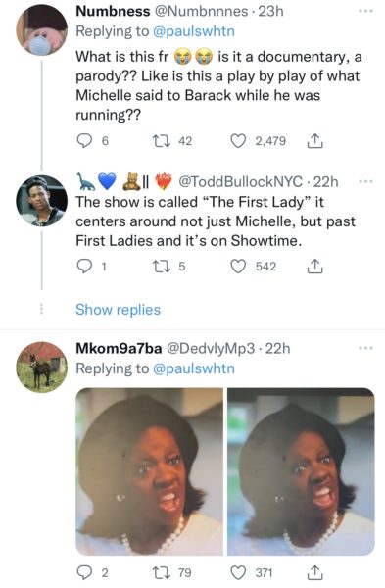Like the tweet with 2,479 likes

pyautogui.click(x=238, y=141)
